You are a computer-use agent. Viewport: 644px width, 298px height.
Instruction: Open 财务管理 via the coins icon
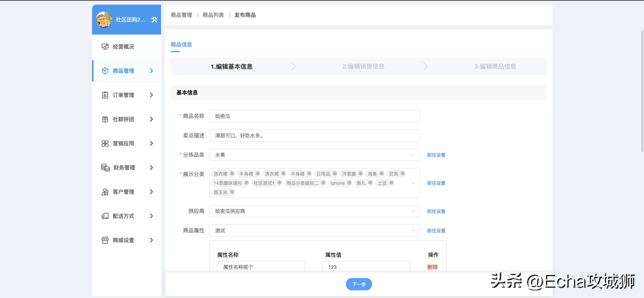[x=105, y=168]
